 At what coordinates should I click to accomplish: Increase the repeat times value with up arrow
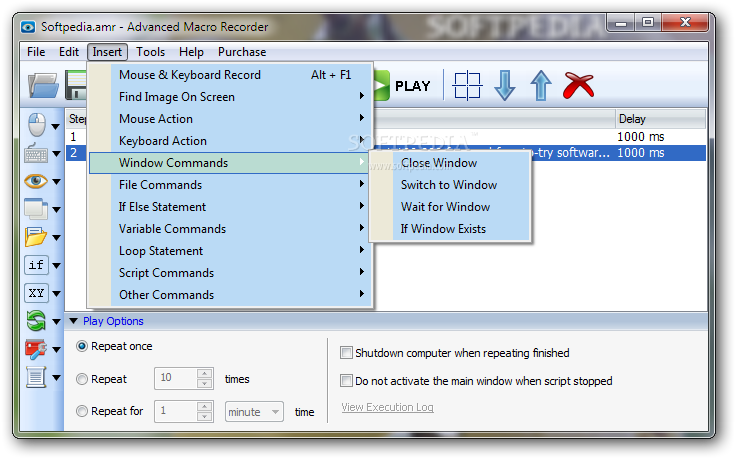point(204,374)
